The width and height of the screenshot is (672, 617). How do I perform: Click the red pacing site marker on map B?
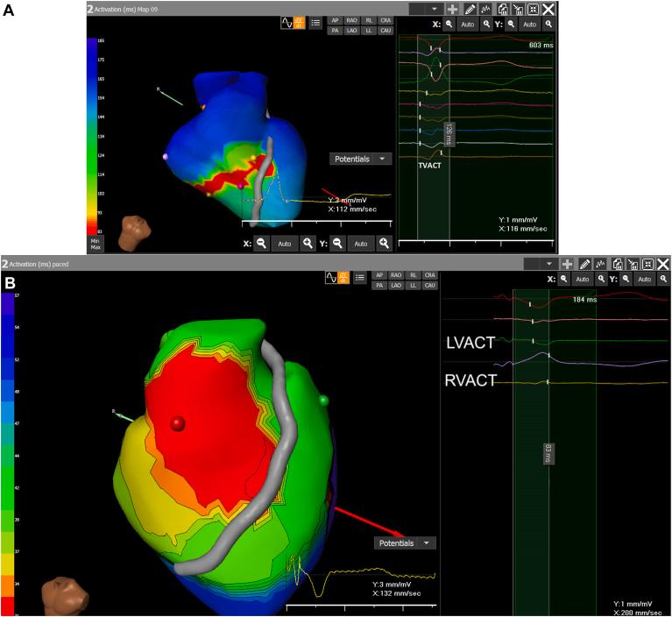178,424
